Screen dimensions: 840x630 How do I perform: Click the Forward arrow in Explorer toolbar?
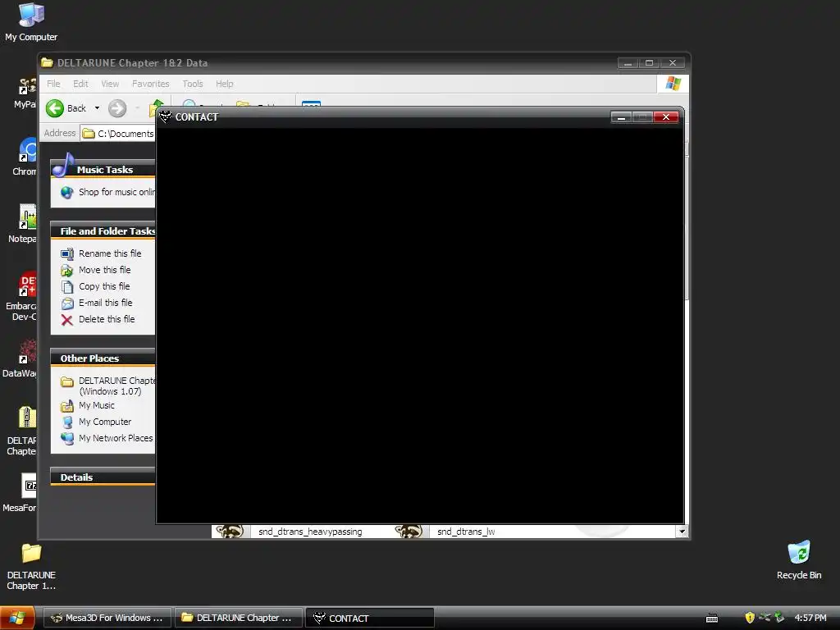[117, 108]
